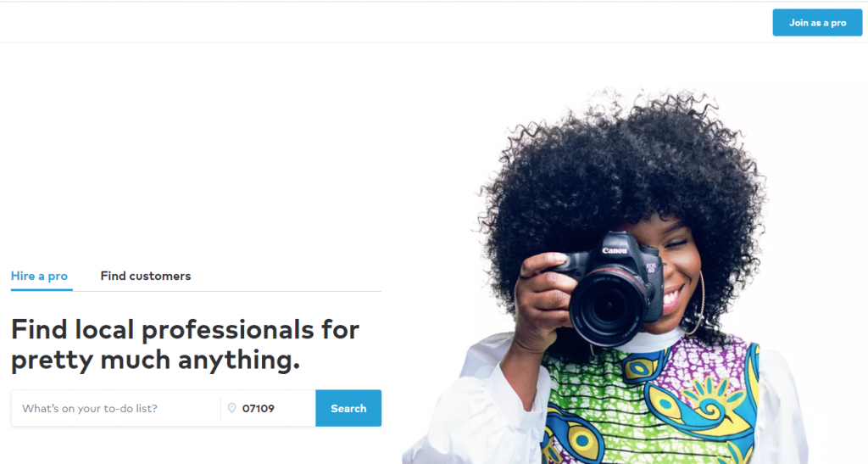Click the blue underline beneath Hire a pro

tap(42, 288)
